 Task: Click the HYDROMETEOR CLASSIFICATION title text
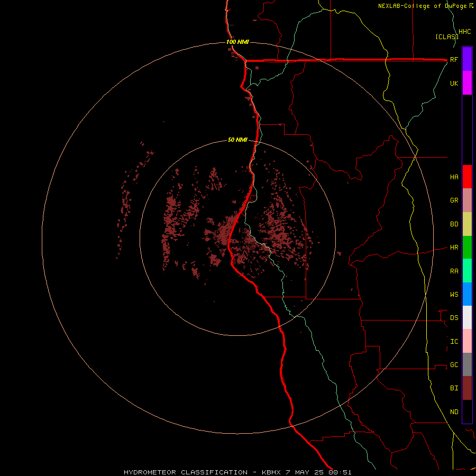pyautogui.click(x=186, y=472)
